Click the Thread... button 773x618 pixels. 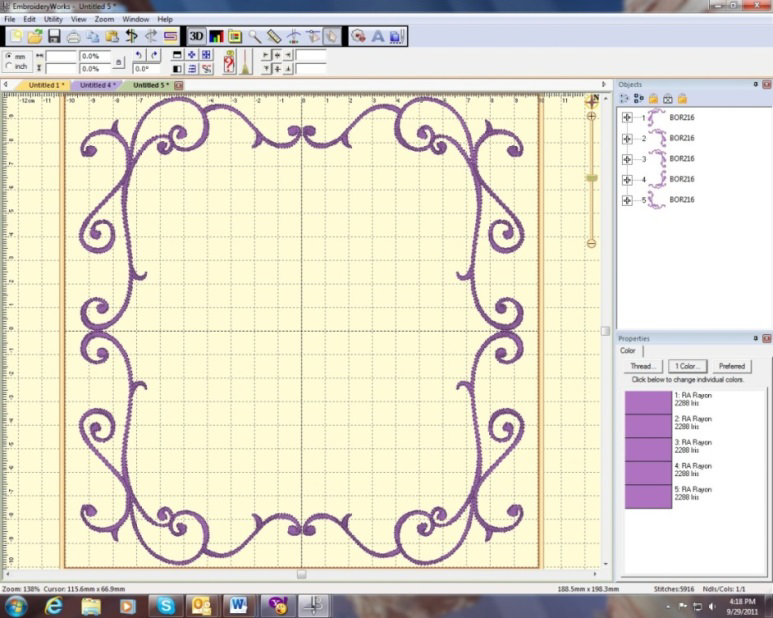coord(642,366)
